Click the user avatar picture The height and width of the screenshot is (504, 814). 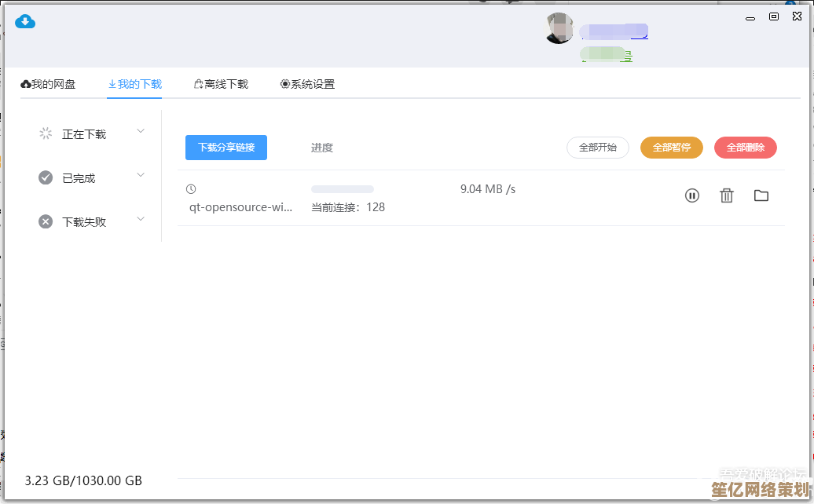(x=559, y=28)
